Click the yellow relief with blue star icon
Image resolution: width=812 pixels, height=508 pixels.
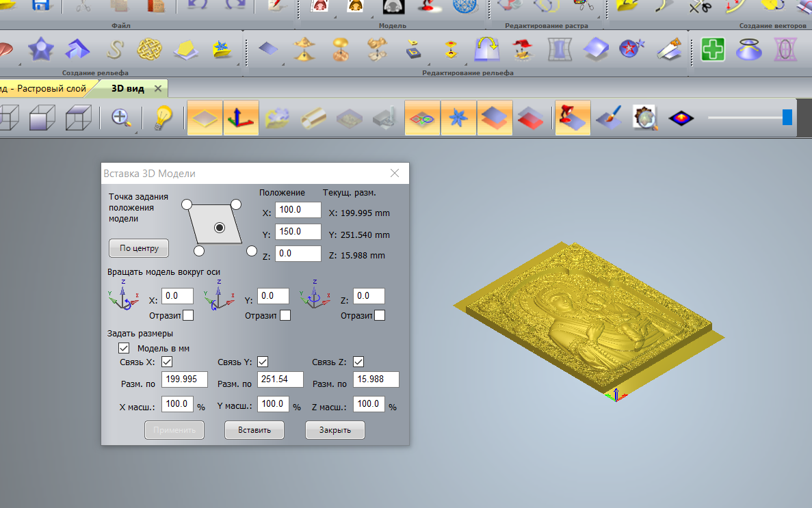pyautogui.click(x=222, y=50)
